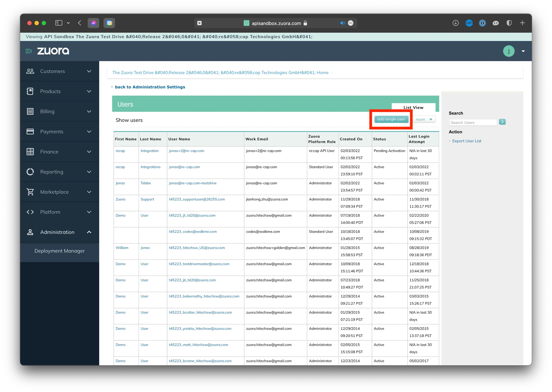Click the Finance sidebar icon
The height and width of the screenshot is (392, 552).
[x=30, y=151]
